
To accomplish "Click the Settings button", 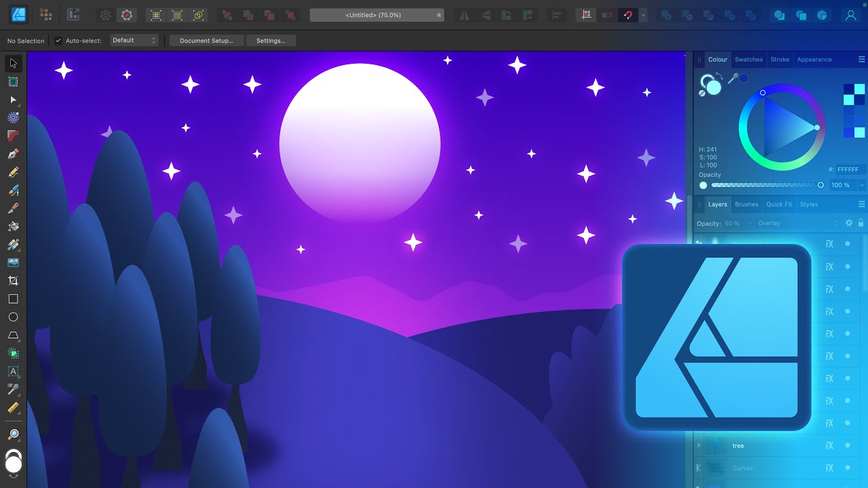I will tap(271, 41).
